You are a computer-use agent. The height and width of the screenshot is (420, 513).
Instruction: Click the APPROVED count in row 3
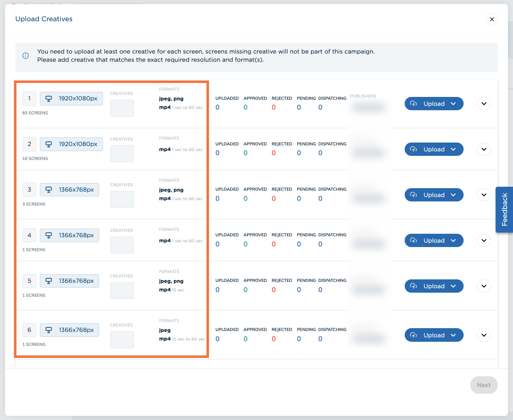point(245,199)
